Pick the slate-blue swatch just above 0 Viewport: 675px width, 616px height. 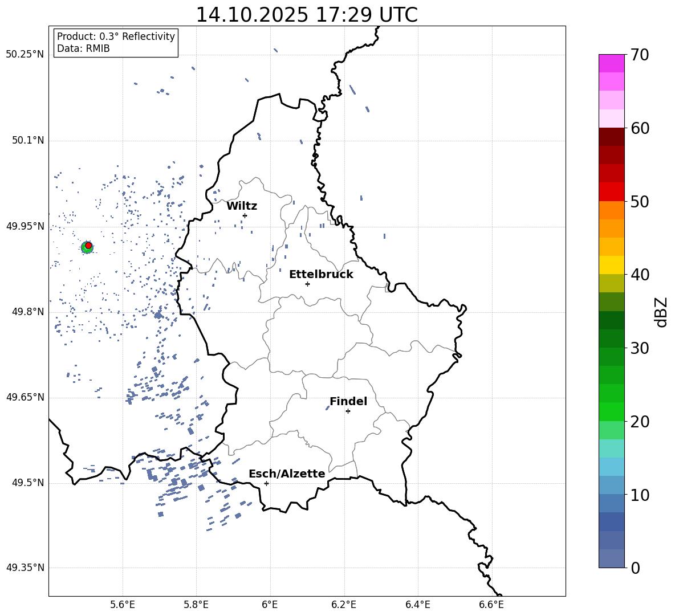pyautogui.click(x=611, y=558)
